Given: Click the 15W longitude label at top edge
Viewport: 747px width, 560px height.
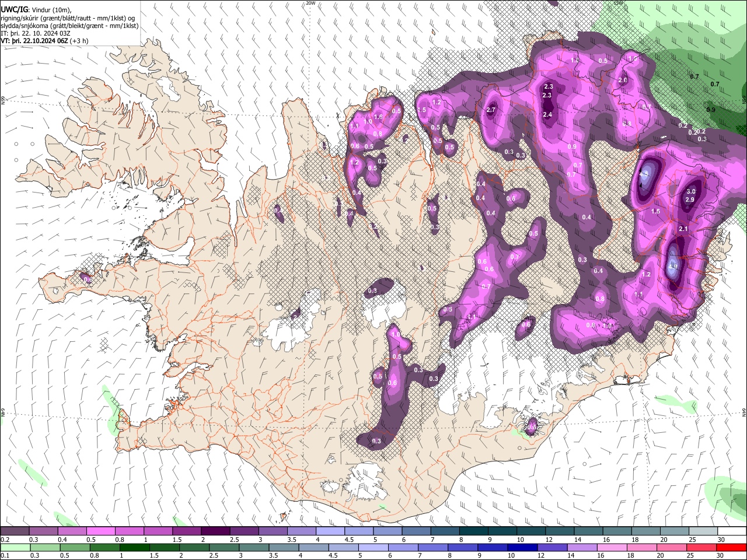Looking at the screenshot, I should point(619,3).
